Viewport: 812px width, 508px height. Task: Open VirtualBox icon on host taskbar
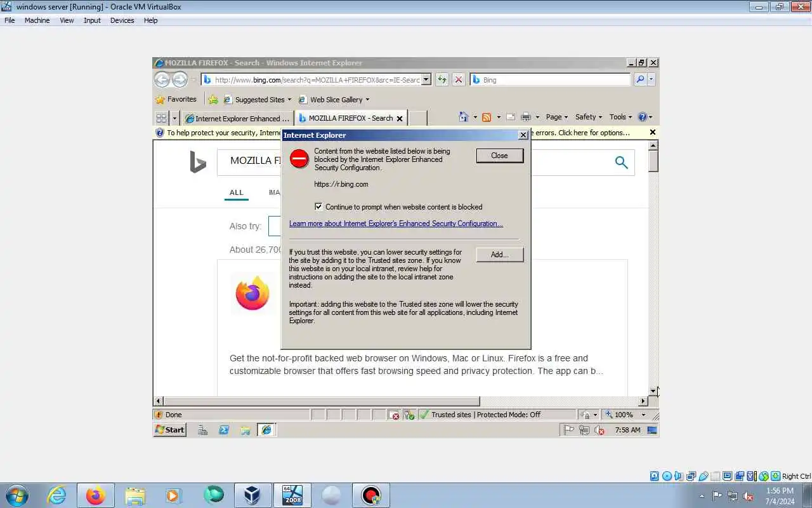tap(252, 495)
